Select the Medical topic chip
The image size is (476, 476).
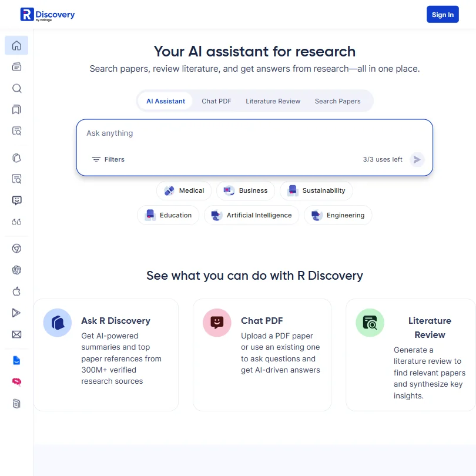click(x=184, y=190)
